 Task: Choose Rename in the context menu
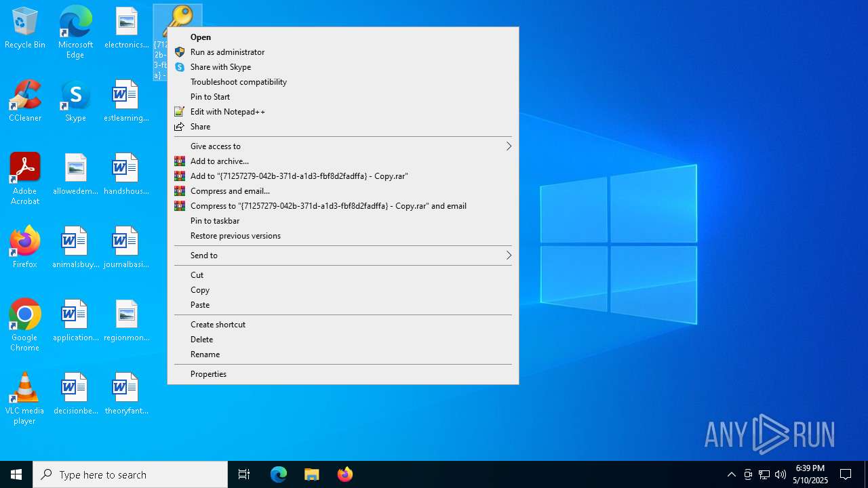(x=343, y=354)
